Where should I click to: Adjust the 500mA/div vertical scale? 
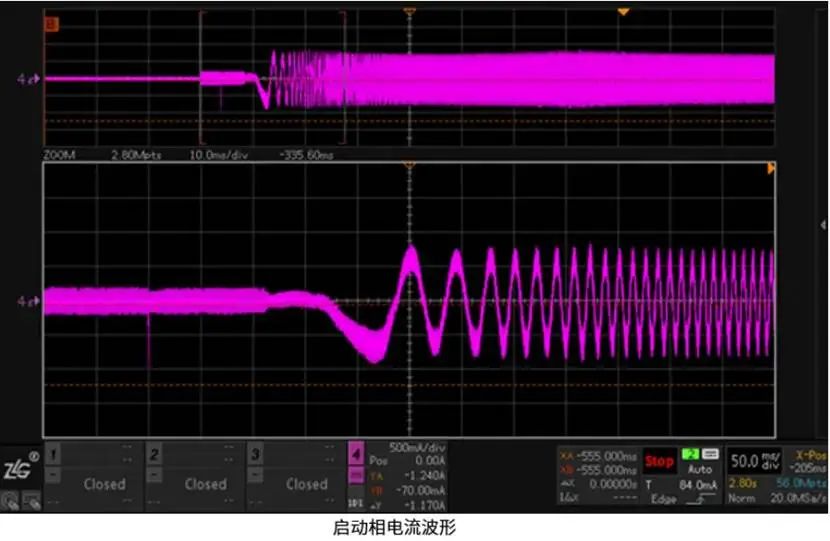pos(418,448)
